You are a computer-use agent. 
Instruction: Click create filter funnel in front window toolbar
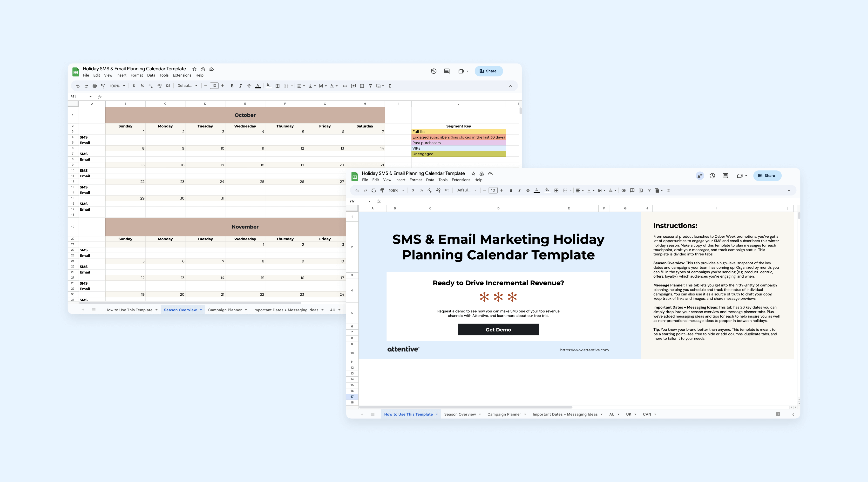[x=649, y=191]
